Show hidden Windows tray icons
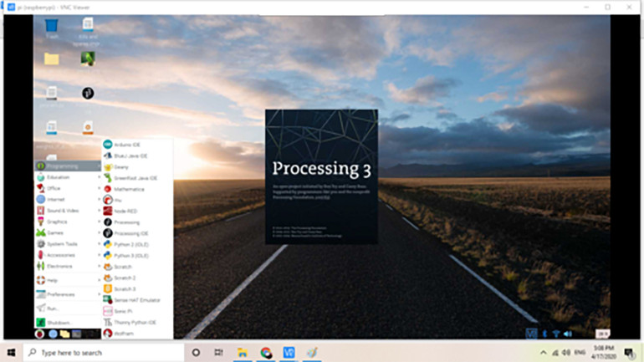Image resolution: width=644 pixels, height=362 pixels. pos(543,352)
